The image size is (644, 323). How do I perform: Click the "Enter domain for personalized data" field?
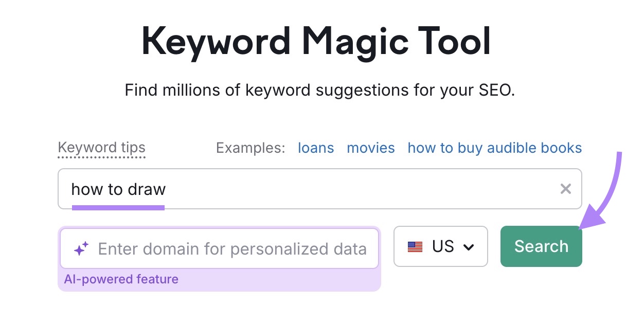[x=232, y=249]
